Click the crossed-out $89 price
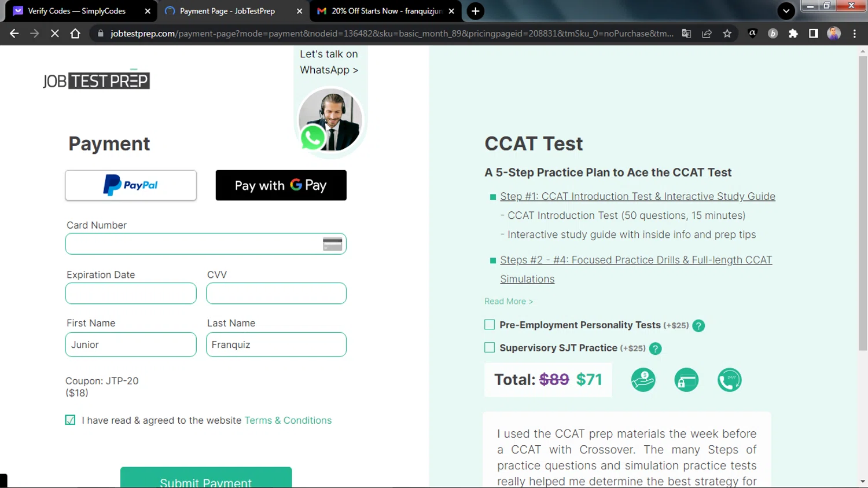This screenshot has height=488, width=868. click(554, 379)
